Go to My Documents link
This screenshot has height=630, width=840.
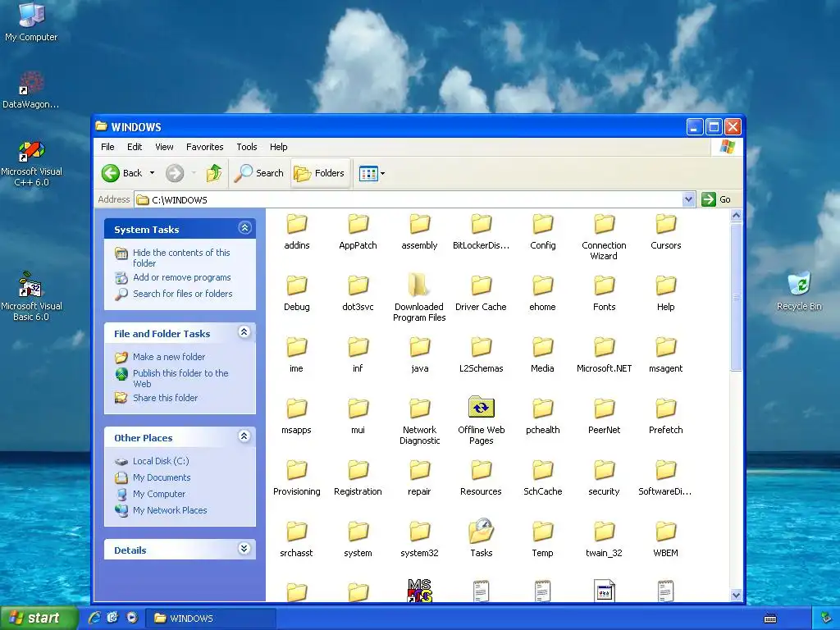pos(162,477)
